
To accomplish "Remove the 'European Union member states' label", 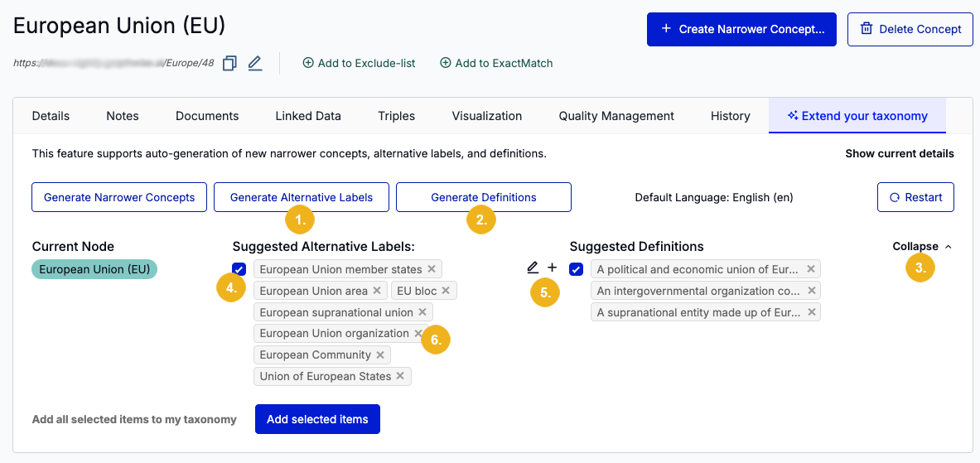I will pos(432,269).
